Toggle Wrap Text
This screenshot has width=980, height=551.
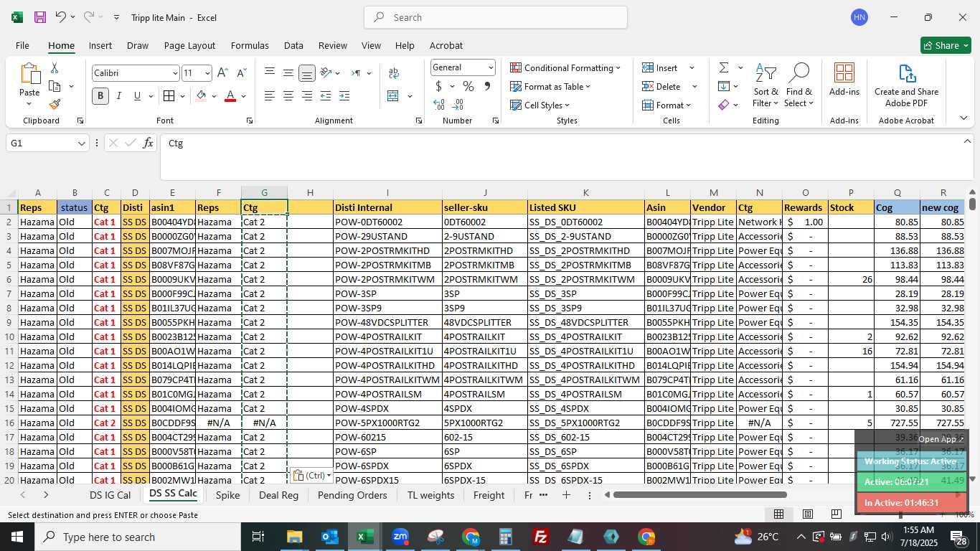pos(393,73)
